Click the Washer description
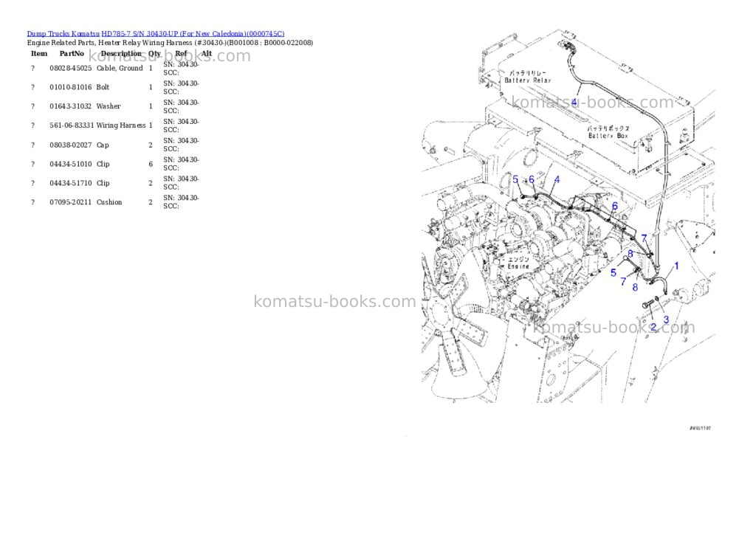 click(109, 106)
